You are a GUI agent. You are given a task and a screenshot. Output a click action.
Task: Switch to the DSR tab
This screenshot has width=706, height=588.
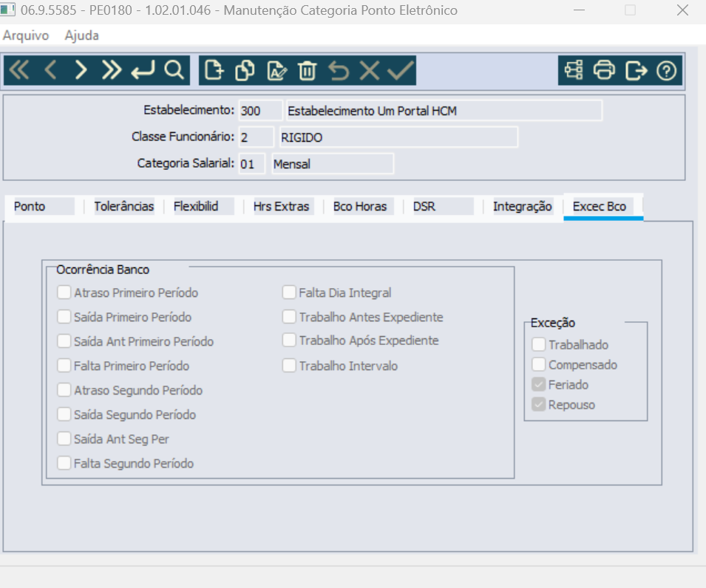point(443,207)
